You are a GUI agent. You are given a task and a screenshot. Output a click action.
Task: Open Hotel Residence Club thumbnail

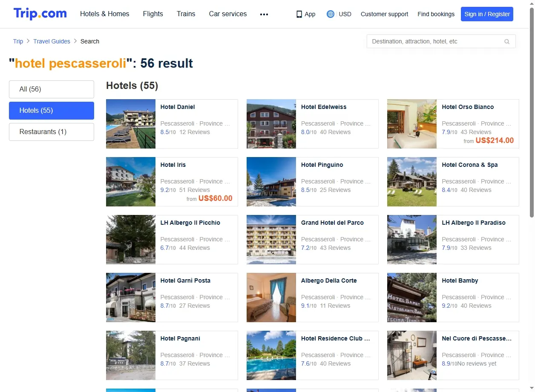tap(271, 355)
